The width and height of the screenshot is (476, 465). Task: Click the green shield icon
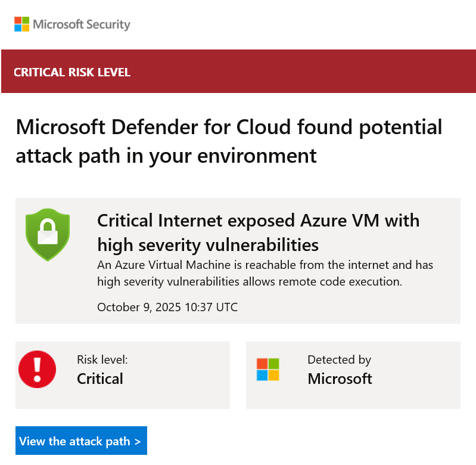coord(48,234)
